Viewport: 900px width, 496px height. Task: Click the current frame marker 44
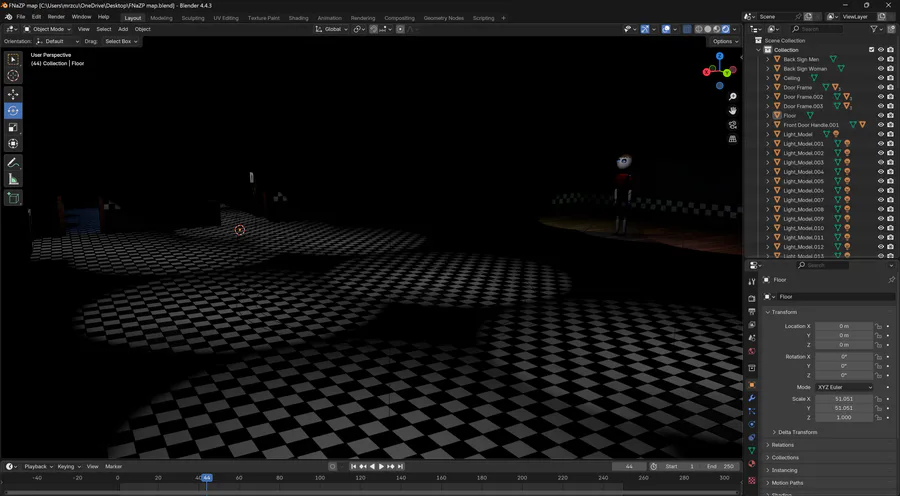pyautogui.click(x=207, y=478)
